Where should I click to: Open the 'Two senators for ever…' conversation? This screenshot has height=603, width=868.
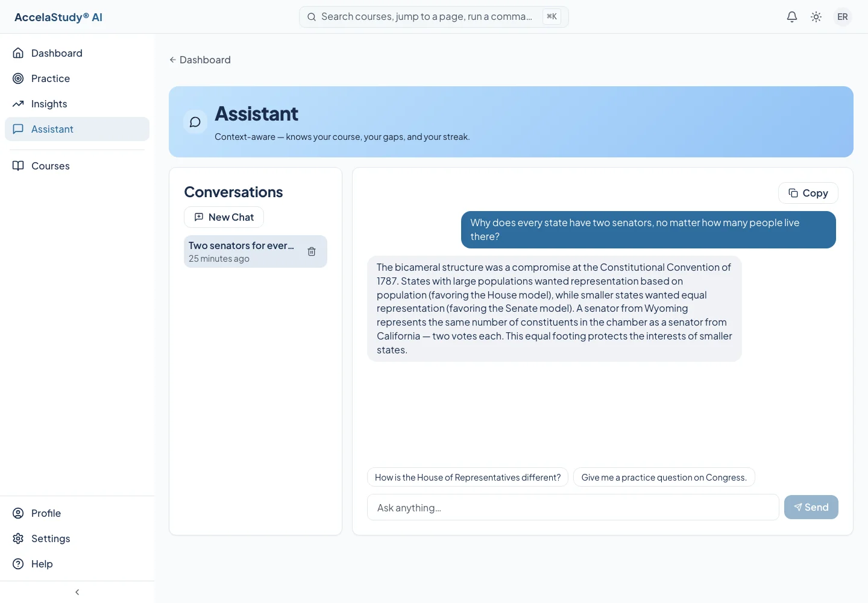tap(256, 251)
